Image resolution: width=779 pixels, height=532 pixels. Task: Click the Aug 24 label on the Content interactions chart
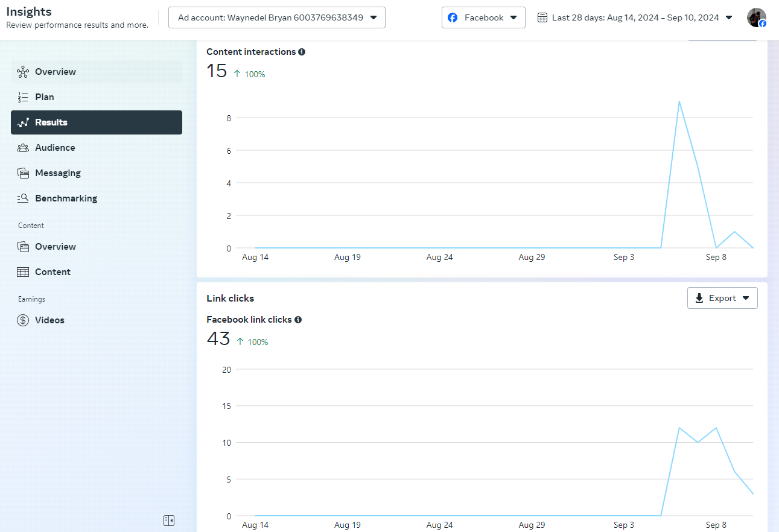click(x=439, y=257)
